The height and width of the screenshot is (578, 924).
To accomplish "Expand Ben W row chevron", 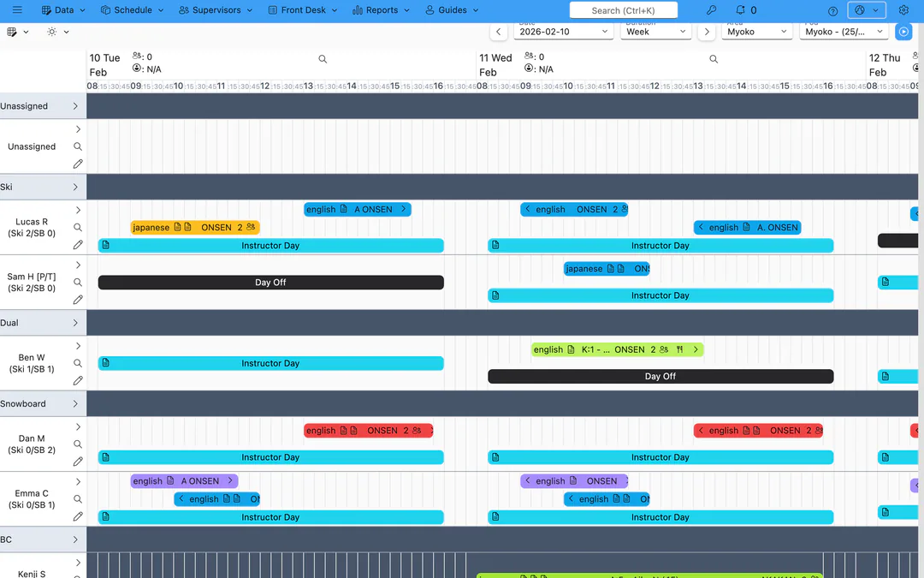I will coord(78,346).
